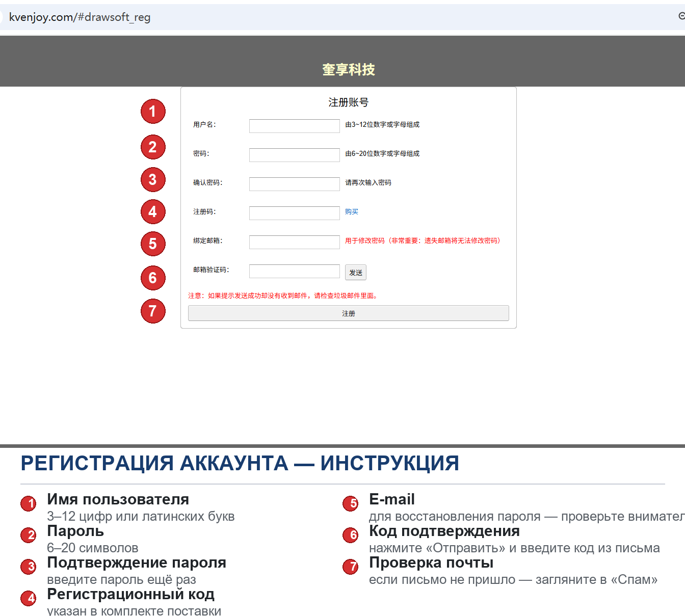Viewport: 685px width, 616px height.
Task: Click the hint 请再次输入密码
Action: point(368,182)
